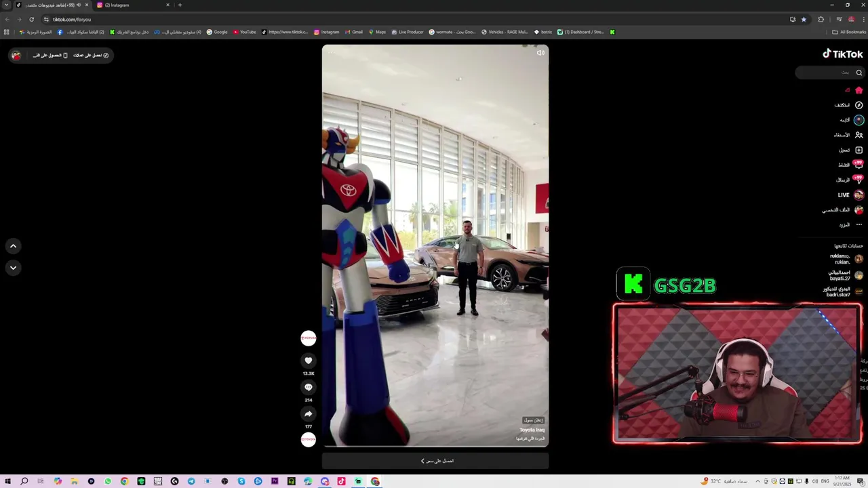The width and height of the screenshot is (868, 488).
Task: Open the TikTok Home feed icon
Action: 859,90
